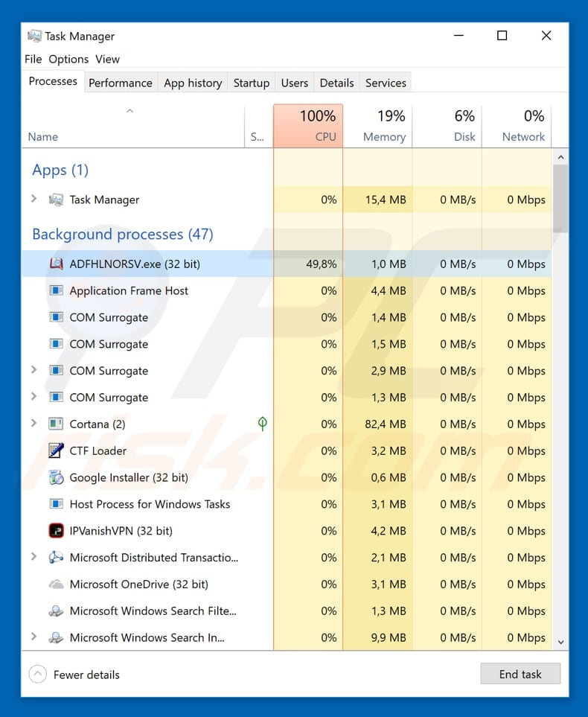Click Fewer details link
588x717 pixels.
pos(86,675)
